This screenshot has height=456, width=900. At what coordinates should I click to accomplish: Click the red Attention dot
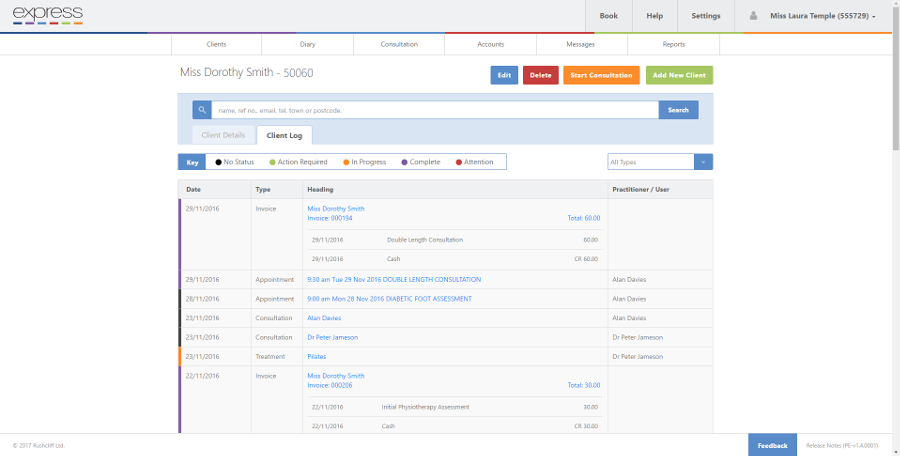459,163
